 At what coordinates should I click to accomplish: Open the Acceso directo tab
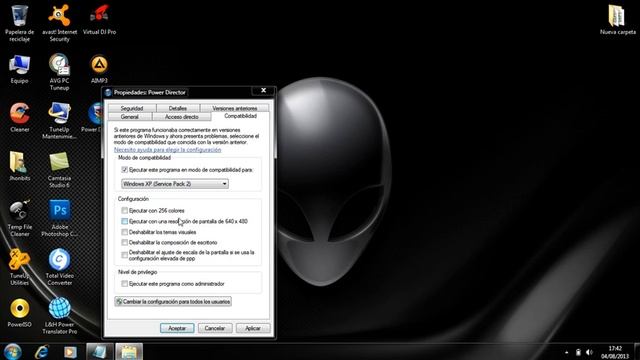pos(182,117)
